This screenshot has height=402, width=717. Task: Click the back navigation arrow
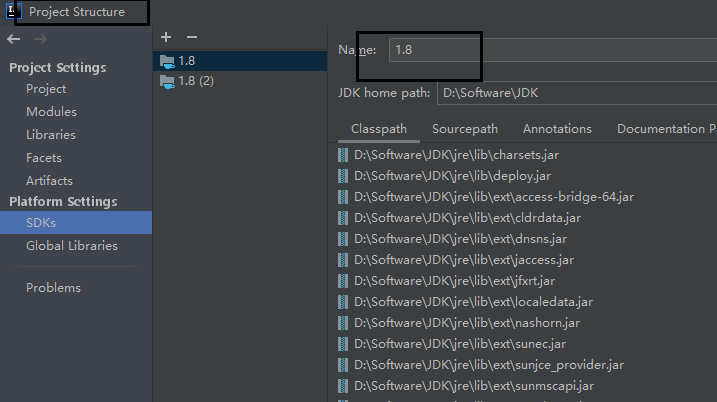14,39
